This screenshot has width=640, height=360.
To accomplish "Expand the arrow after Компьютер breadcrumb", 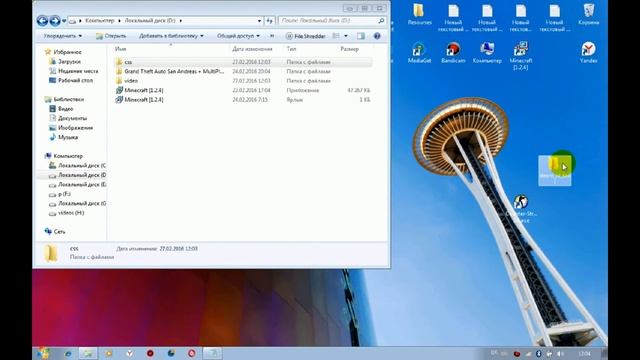I will click(x=119, y=20).
